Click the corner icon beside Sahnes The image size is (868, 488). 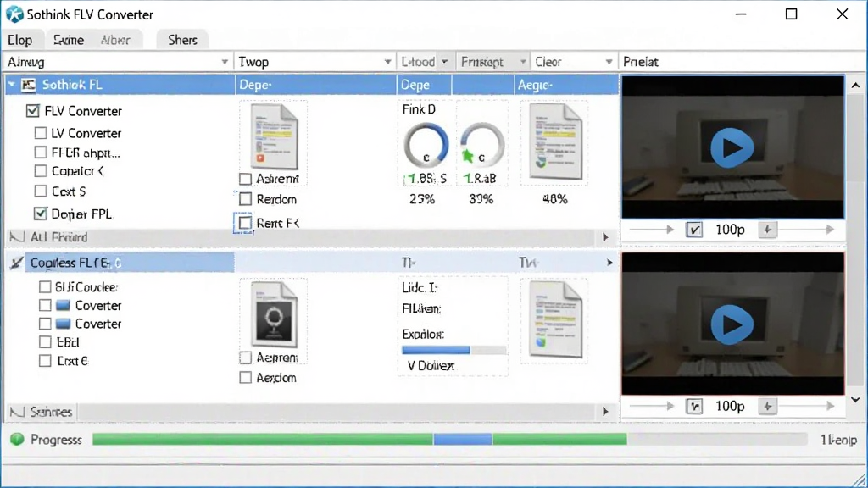[x=17, y=412]
